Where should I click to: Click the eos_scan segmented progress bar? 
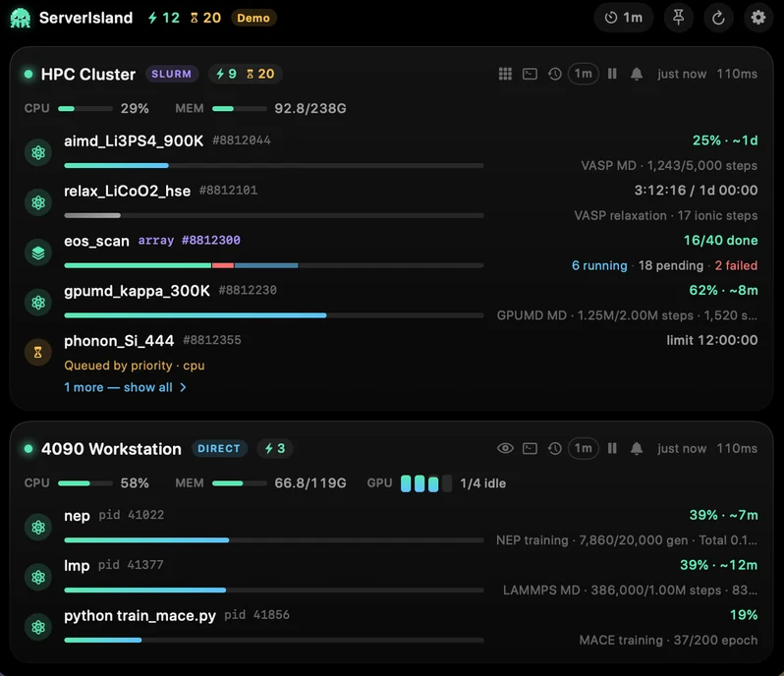click(x=273, y=265)
